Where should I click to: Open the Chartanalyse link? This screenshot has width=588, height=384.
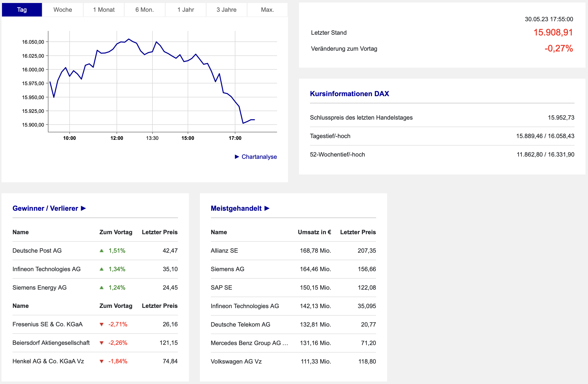(x=259, y=157)
